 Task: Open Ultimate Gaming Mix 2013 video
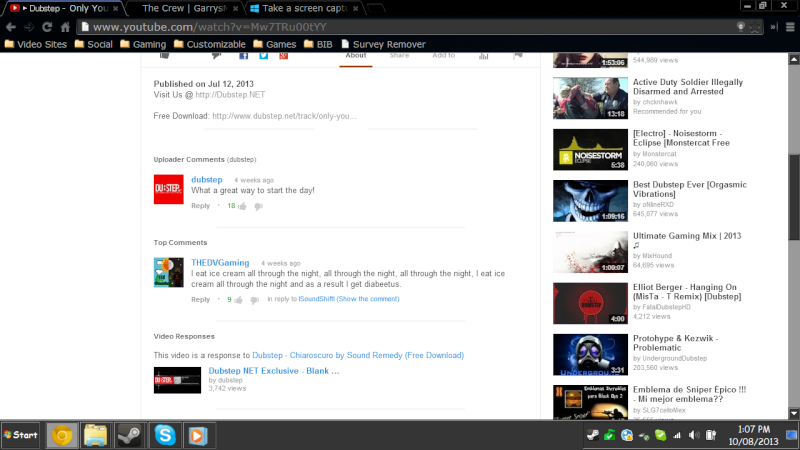[687, 240]
